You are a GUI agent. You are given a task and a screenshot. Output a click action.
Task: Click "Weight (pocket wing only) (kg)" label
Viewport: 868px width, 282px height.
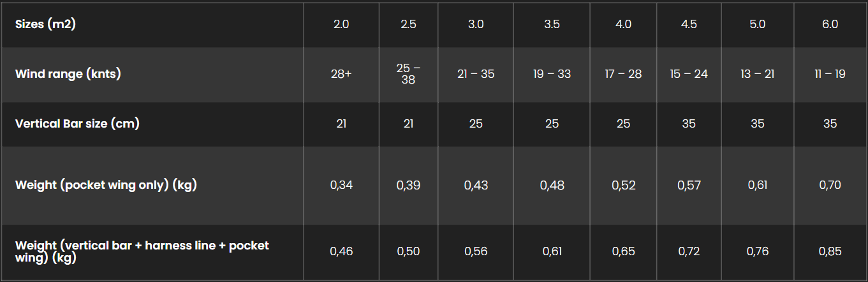(106, 185)
